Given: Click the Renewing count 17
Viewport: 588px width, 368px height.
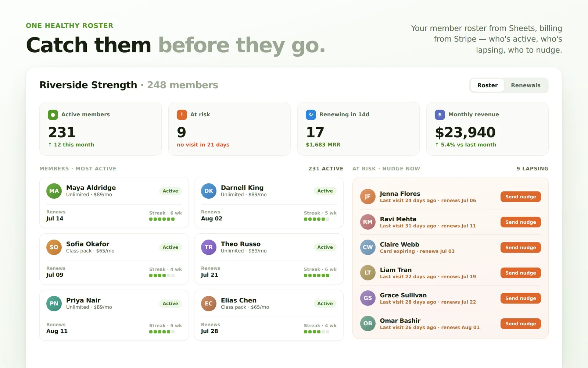Looking at the screenshot, I should [315, 132].
